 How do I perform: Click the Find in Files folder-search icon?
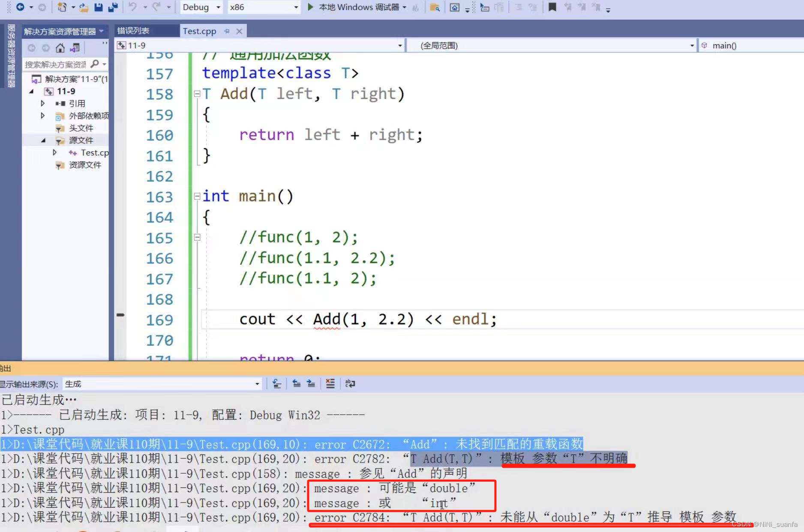pos(435,7)
